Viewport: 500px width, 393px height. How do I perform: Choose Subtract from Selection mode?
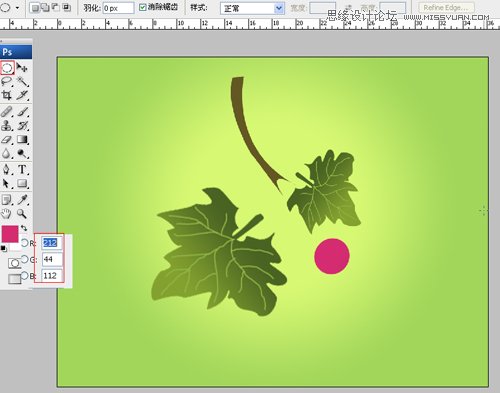pyautogui.click(x=56, y=8)
